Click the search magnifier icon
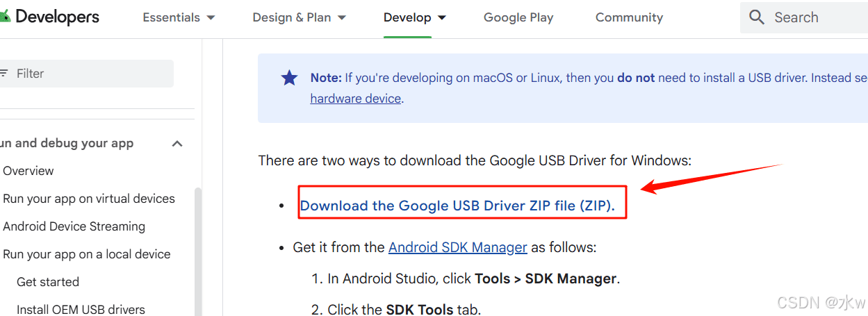Image resolution: width=868 pixels, height=316 pixels. coord(757,17)
